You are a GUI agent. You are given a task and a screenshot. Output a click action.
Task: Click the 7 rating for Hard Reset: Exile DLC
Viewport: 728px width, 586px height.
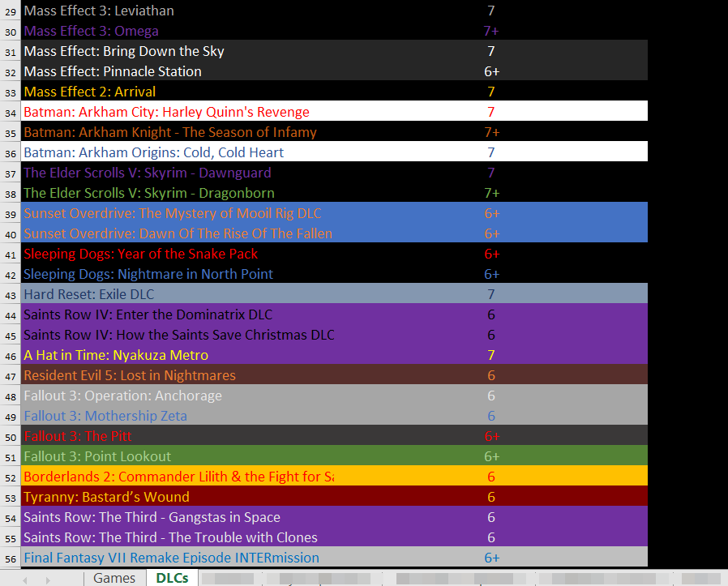(491, 294)
